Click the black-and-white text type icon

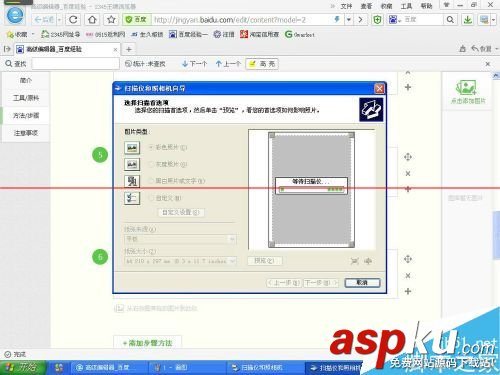132,181
